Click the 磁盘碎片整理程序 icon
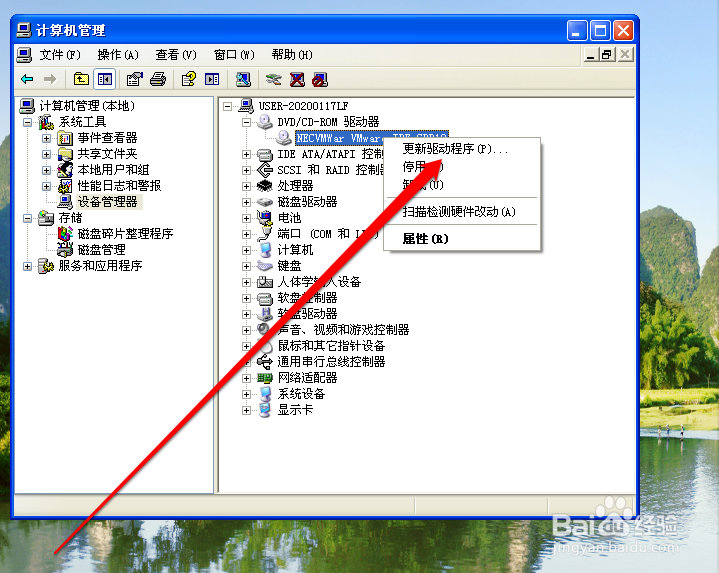 click(x=65, y=234)
